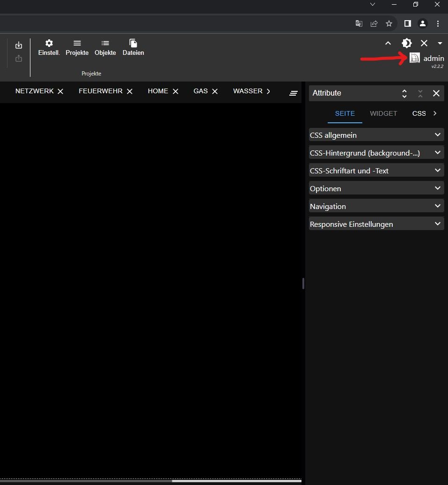
Task: Click the admin user name
Action: click(433, 58)
